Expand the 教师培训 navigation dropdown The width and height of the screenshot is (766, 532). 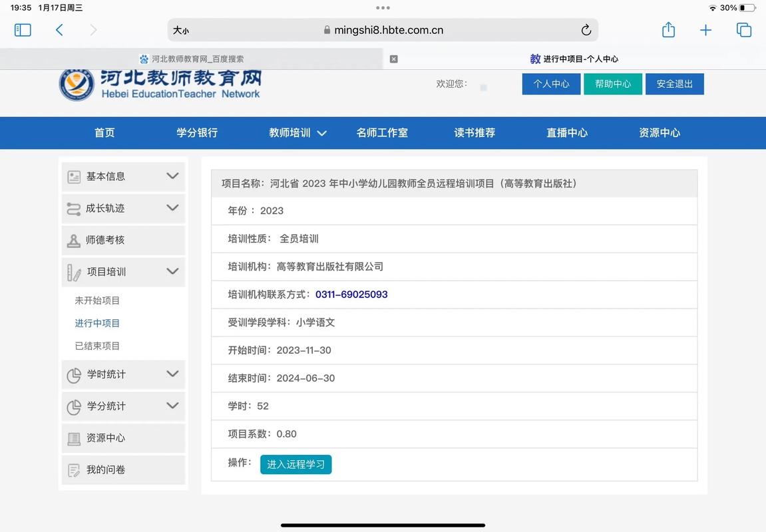(x=297, y=132)
